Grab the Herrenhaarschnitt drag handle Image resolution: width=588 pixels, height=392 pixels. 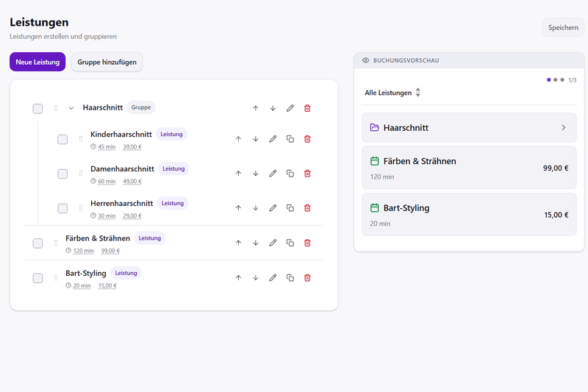coord(81,208)
